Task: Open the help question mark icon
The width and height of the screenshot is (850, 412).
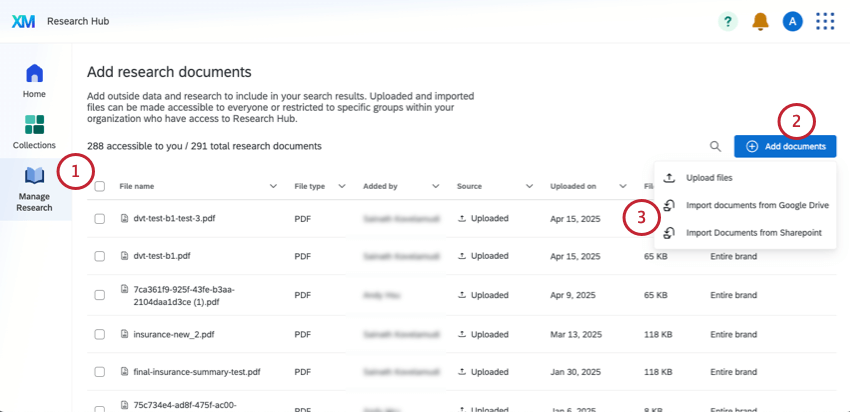Action: (x=728, y=21)
